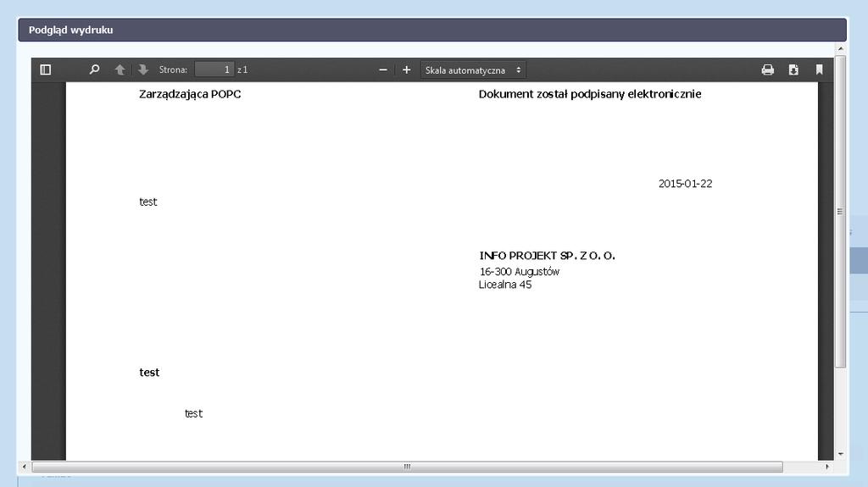Screen dimensions: 868x487
Task: Zoom in with the plus button
Action: tap(406, 69)
